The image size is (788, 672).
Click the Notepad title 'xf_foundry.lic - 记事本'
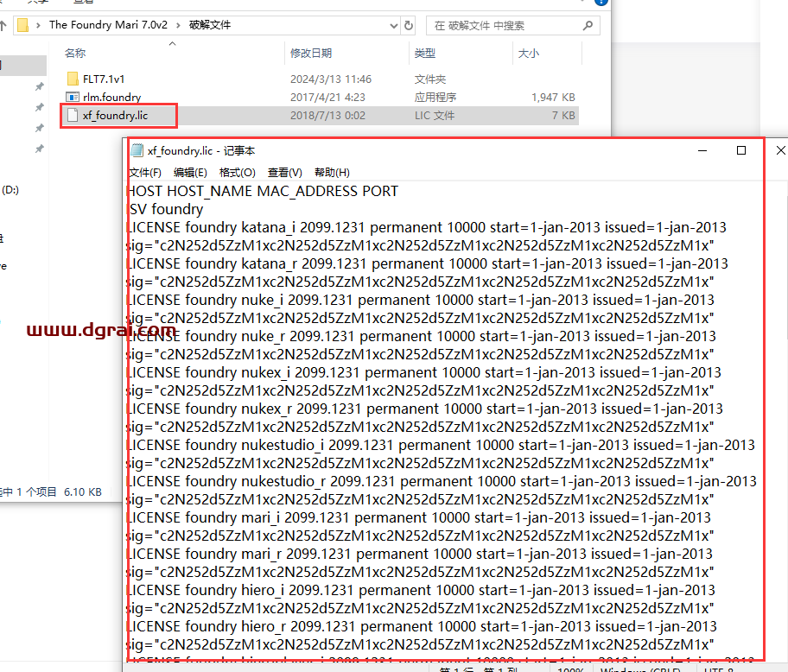click(x=201, y=150)
